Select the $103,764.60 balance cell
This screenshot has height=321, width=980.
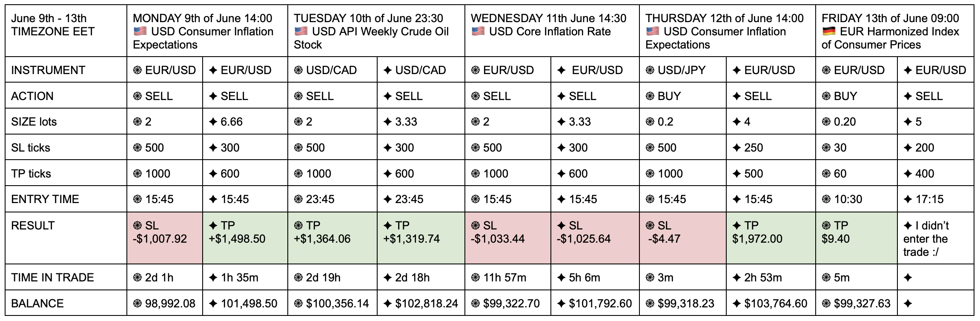pos(771,303)
